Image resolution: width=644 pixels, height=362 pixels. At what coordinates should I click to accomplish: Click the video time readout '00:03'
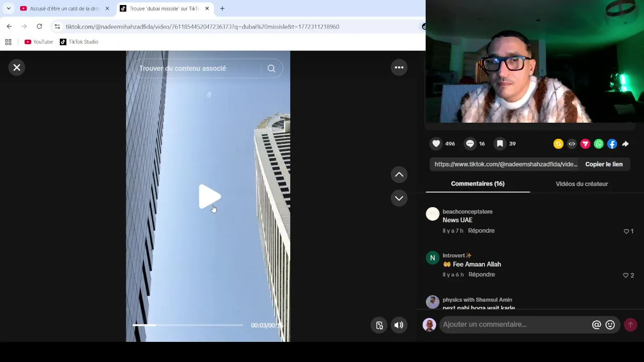click(x=258, y=325)
